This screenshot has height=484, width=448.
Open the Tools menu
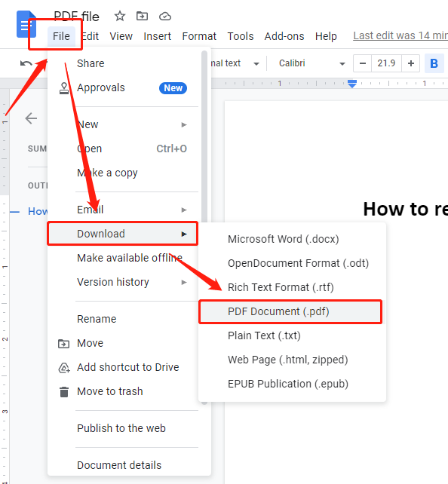point(241,36)
